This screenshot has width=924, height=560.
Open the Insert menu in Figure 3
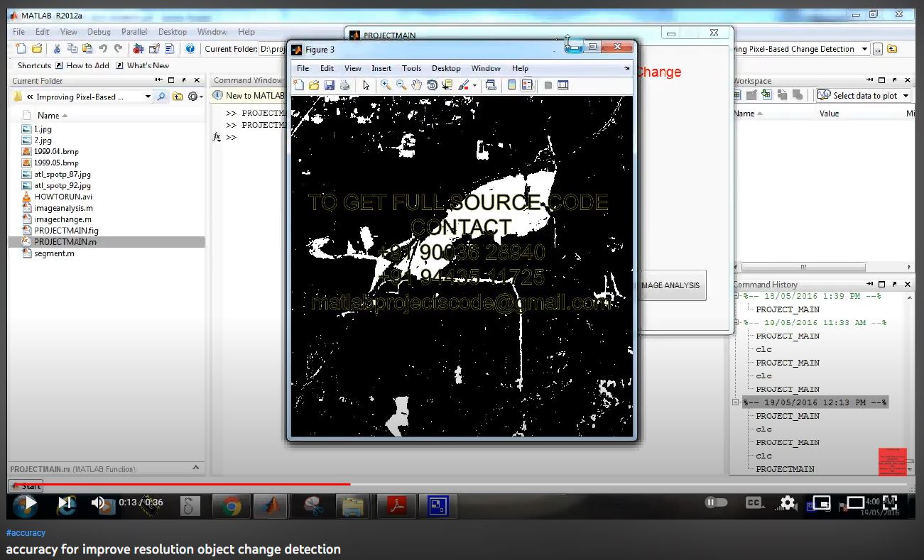coord(381,68)
